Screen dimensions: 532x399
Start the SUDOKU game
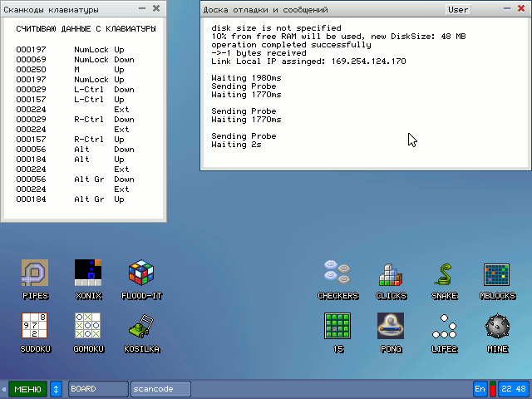(x=35, y=327)
